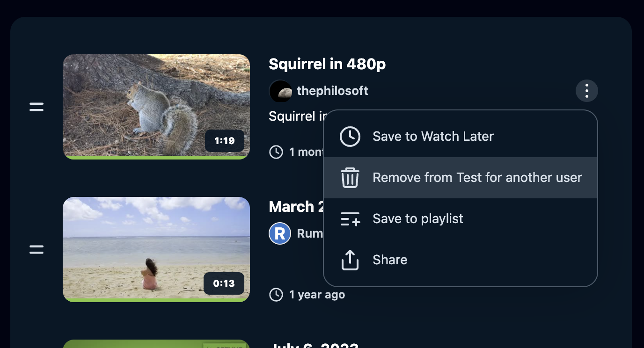Click the clock icon for Watch Later
Viewport: 644px width, 348px height.
pos(350,137)
